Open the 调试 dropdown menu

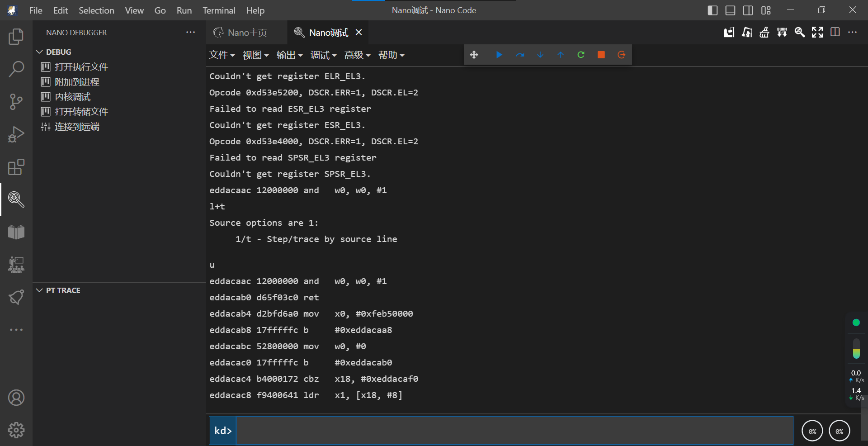coord(323,55)
